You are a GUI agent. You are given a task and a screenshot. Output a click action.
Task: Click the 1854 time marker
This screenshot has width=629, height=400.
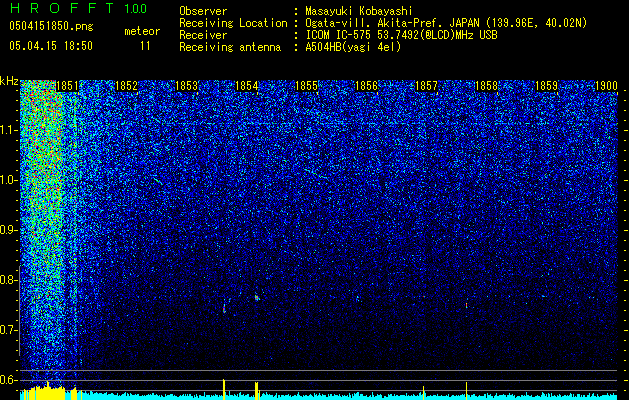246,86
